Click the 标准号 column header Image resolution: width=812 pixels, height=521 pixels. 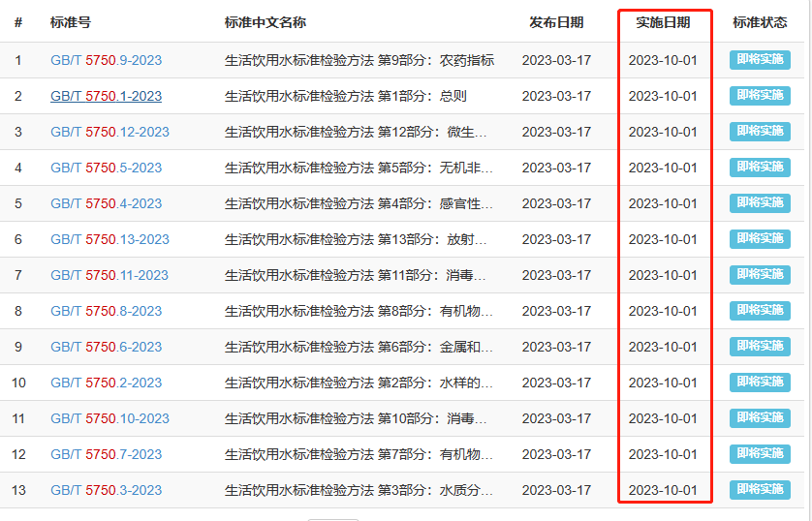pyautogui.click(x=71, y=23)
